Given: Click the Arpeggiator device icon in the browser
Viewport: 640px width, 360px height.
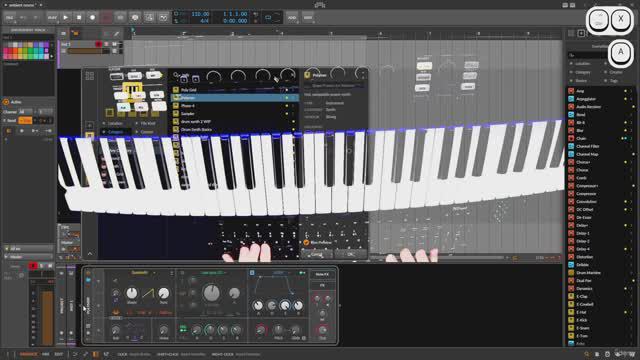Looking at the screenshot, I should click(x=571, y=99).
